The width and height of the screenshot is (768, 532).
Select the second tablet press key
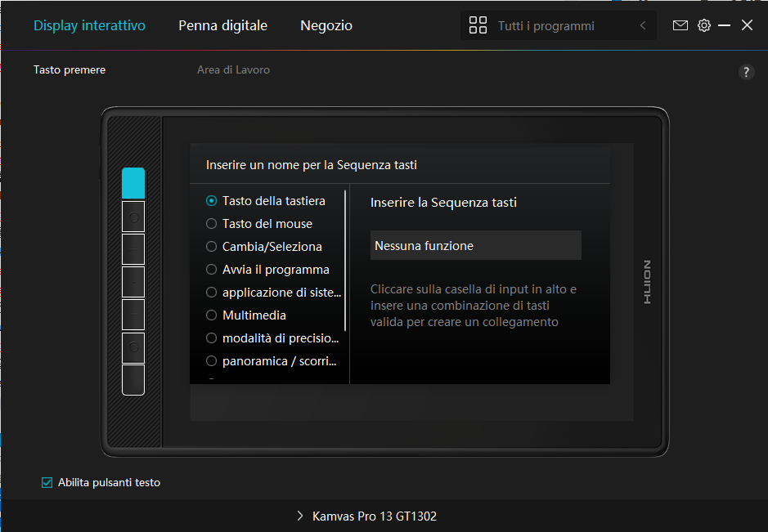click(x=133, y=217)
